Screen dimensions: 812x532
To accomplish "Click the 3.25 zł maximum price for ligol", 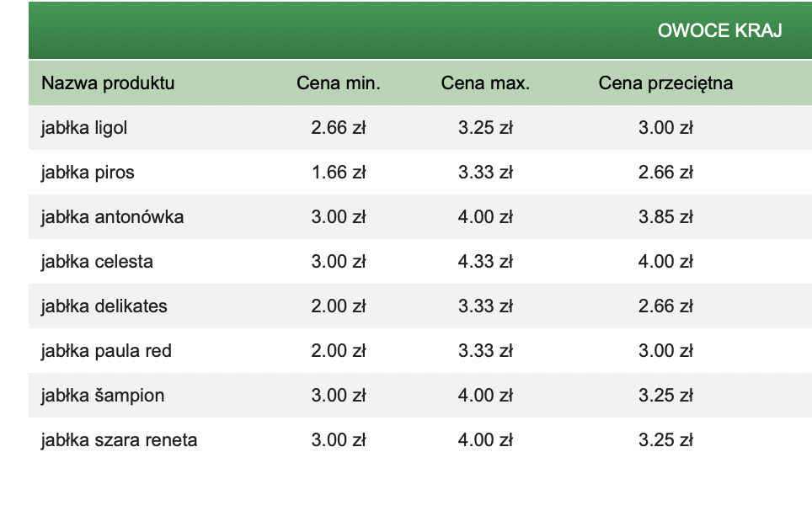I will 485,128.
